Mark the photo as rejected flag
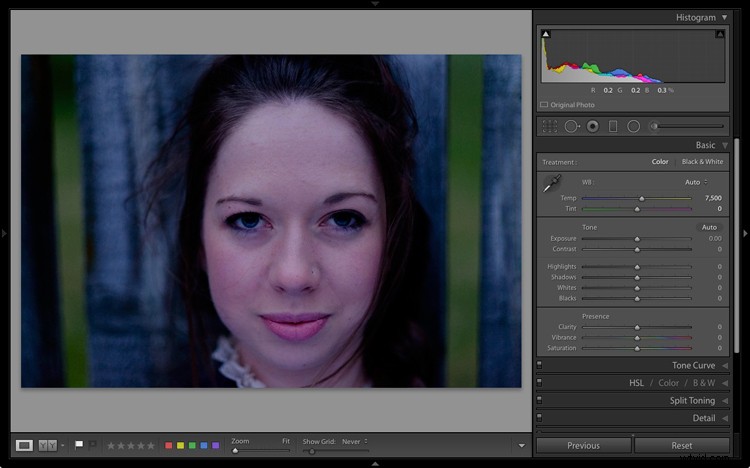 pos(93,445)
